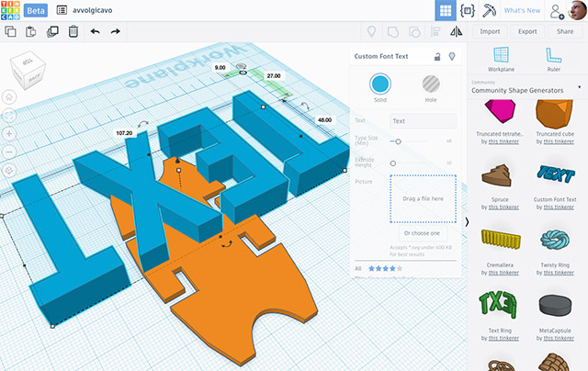Redo the last undone action
The height and width of the screenshot is (371, 588).
(x=116, y=31)
